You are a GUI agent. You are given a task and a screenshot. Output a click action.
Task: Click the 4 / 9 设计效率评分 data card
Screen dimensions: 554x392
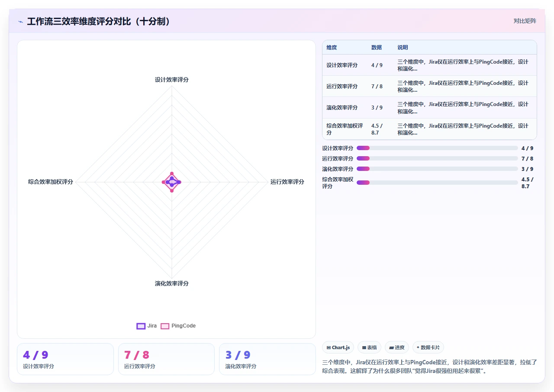[65, 359]
